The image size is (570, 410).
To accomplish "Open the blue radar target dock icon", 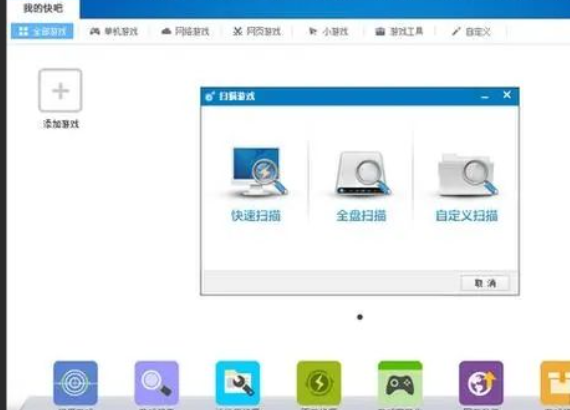I will pos(75,383).
